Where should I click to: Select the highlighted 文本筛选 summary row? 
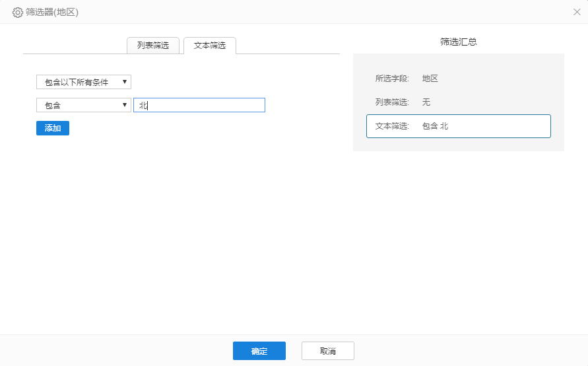458,126
